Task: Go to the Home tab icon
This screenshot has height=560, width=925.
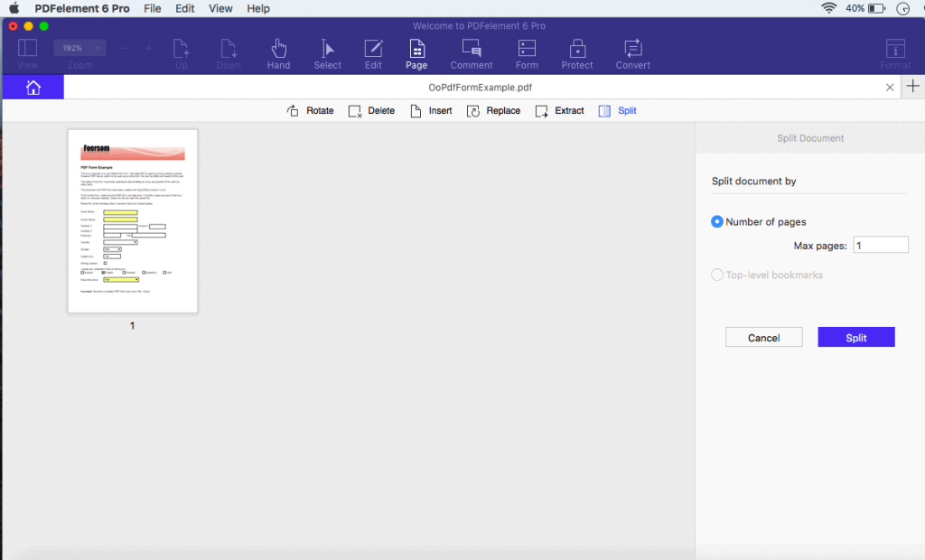Action: [33, 88]
